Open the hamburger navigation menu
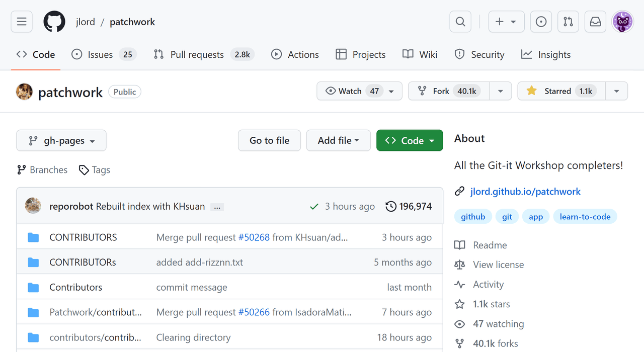This screenshot has height=352, width=644. tap(22, 22)
